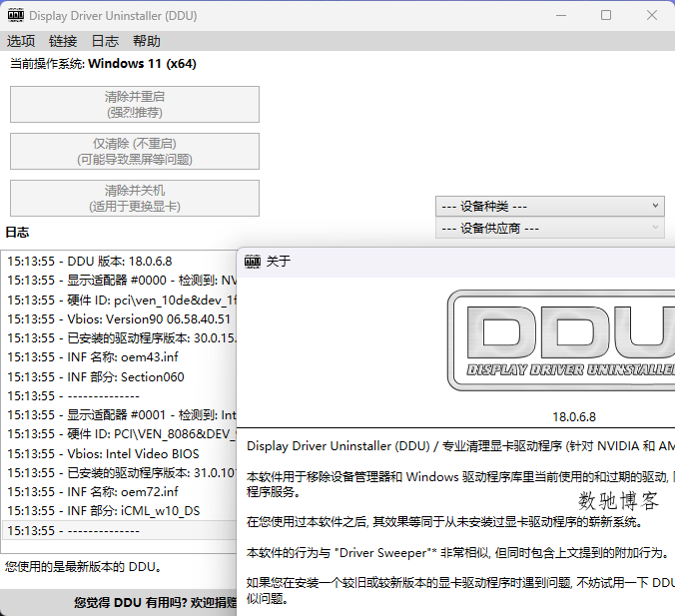Select log line Vbios: Version90 06.58.40.51
The width and height of the screenshot is (675, 616).
pyautogui.click(x=120, y=318)
